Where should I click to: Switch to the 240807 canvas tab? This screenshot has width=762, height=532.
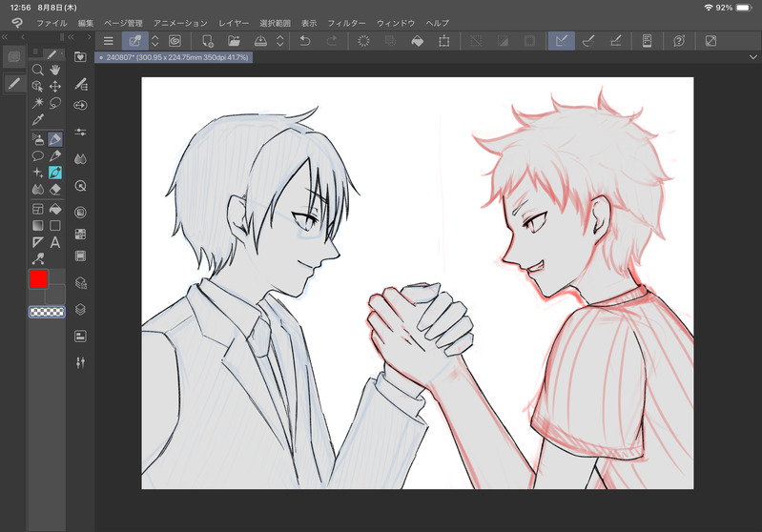[174, 57]
